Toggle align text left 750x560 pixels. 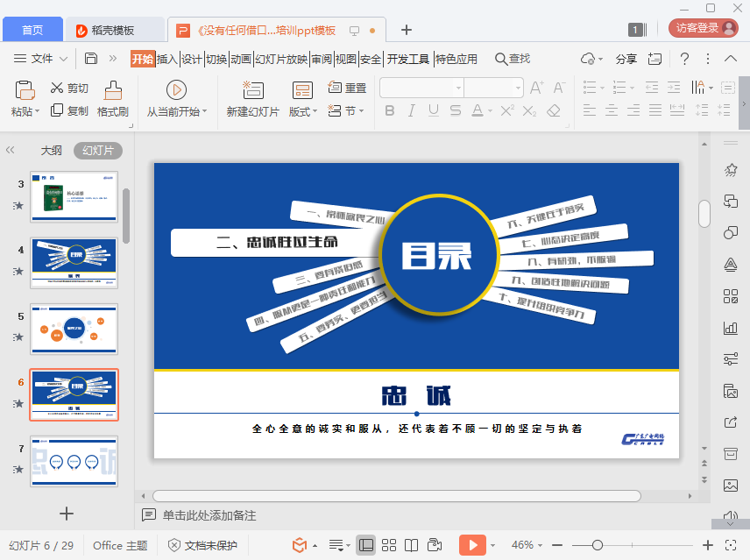tap(590, 111)
